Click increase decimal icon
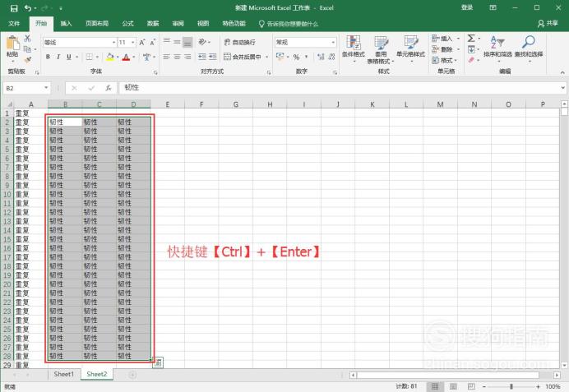Viewport: 569px width, 392px height. coord(321,57)
